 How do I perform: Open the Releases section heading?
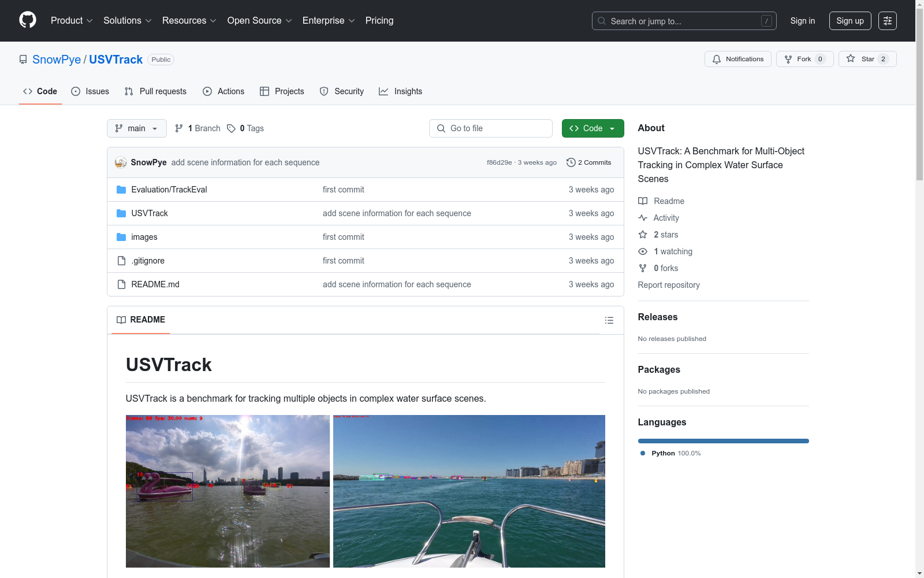tap(658, 317)
